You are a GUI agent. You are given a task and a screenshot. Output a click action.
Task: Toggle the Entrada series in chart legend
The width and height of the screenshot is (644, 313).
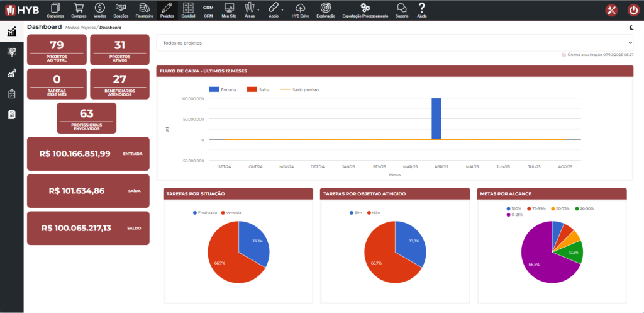[x=223, y=90]
